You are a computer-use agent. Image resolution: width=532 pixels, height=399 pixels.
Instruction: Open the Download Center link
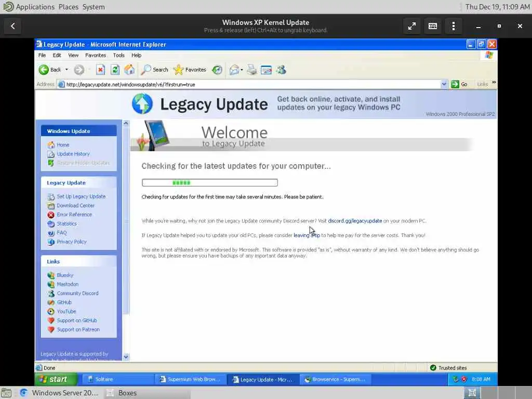tap(76, 206)
